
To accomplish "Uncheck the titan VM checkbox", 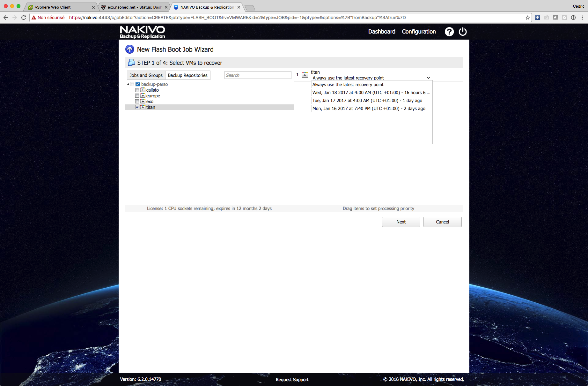I will tap(137, 107).
